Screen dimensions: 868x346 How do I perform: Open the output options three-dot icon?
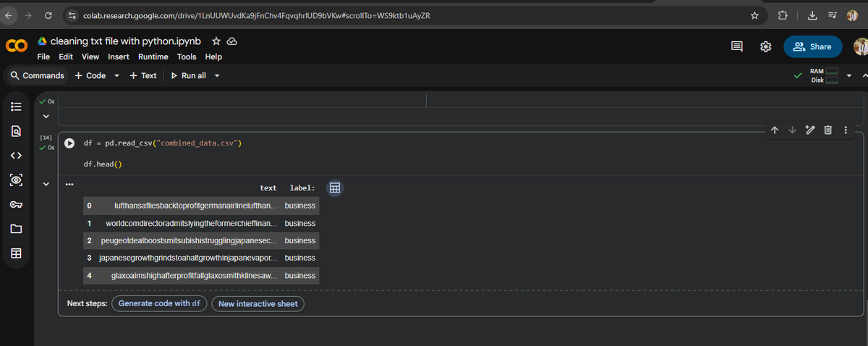[x=69, y=184]
